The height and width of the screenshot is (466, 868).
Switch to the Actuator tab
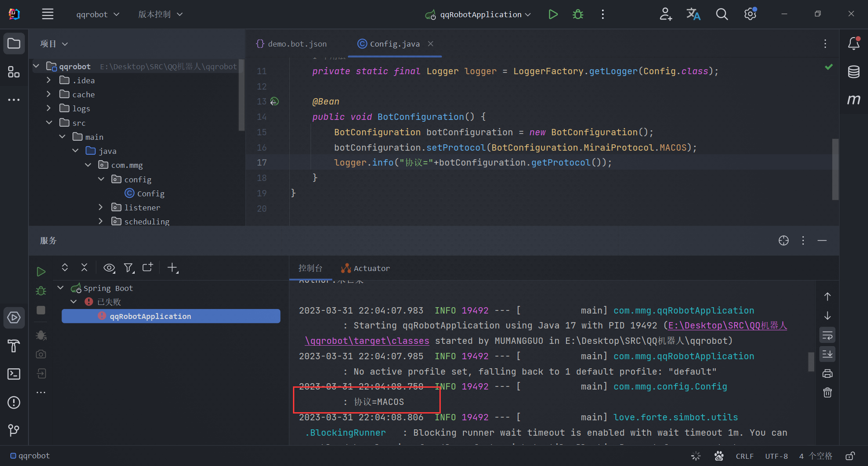(x=365, y=268)
